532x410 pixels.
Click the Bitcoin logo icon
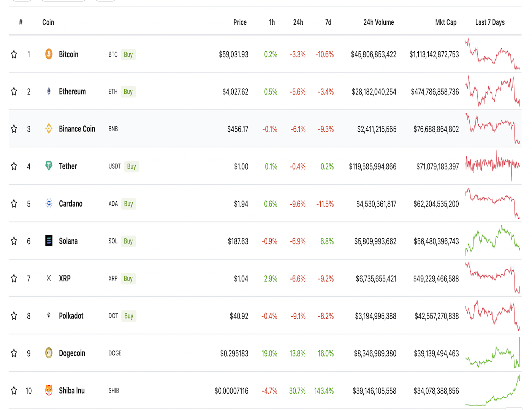pos(49,54)
